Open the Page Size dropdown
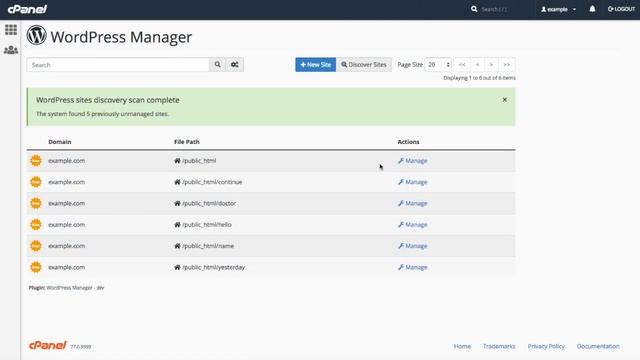The height and width of the screenshot is (360, 640). point(438,64)
